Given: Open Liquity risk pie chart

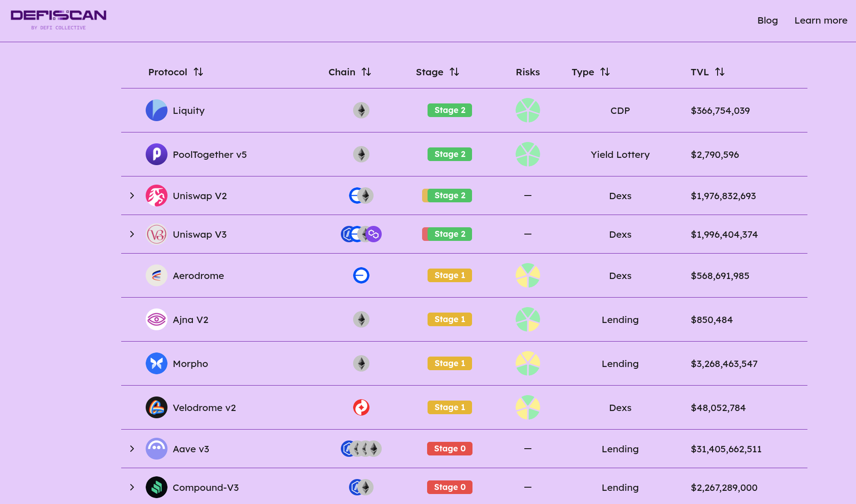Looking at the screenshot, I should click(x=528, y=110).
